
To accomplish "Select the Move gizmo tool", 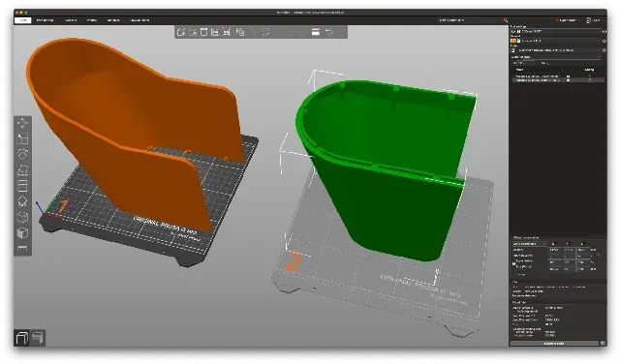I will pyautogui.click(x=23, y=123).
